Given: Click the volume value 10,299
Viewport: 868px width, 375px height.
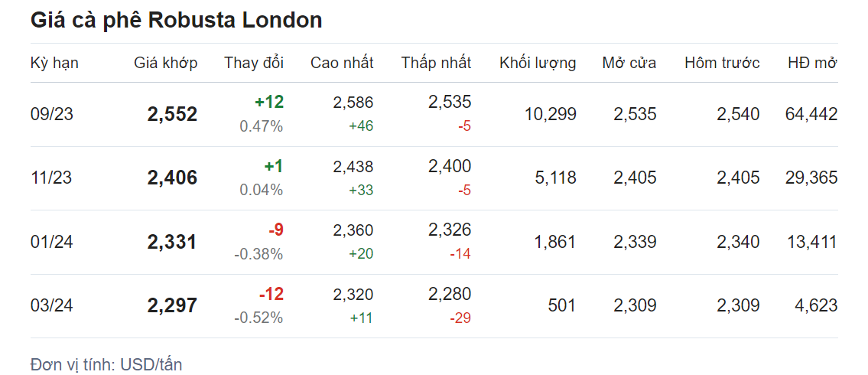Looking at the screenshot, I should [550, 115].
